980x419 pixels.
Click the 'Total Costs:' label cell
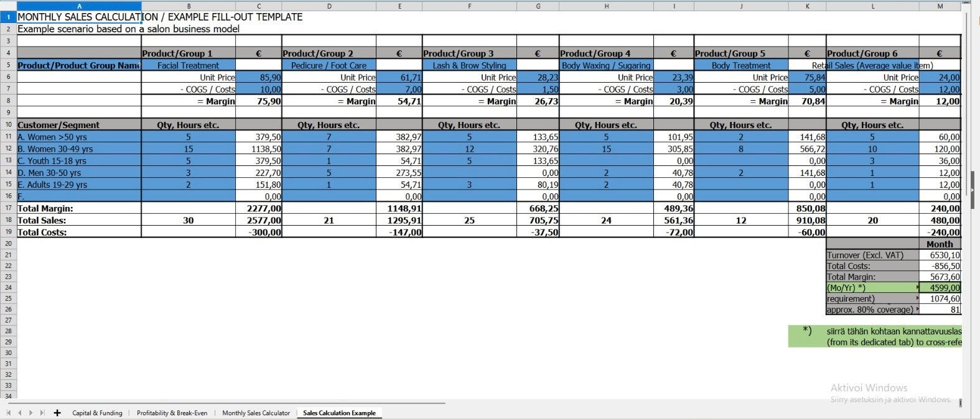tap(79, 232)
